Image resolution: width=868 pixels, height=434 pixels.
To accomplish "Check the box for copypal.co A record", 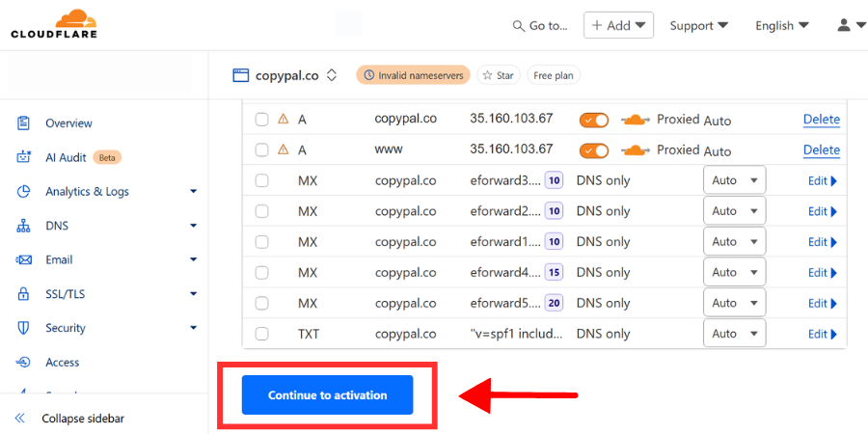I will (x=261, y=120).
